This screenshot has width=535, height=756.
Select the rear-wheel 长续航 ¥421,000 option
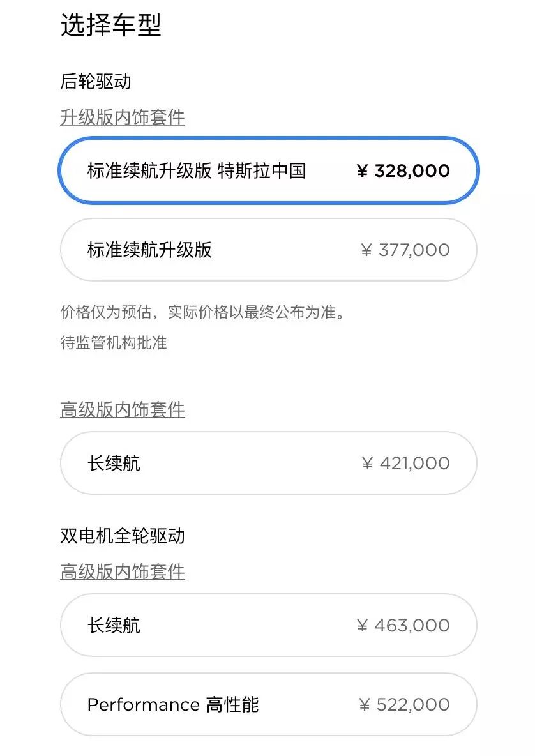point(268,463)
